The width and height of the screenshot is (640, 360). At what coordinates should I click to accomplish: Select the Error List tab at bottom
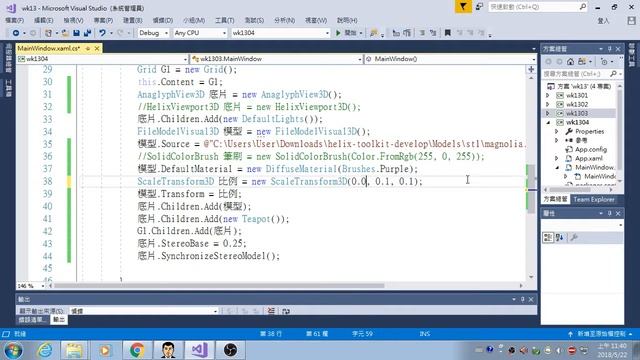(32, 320)
